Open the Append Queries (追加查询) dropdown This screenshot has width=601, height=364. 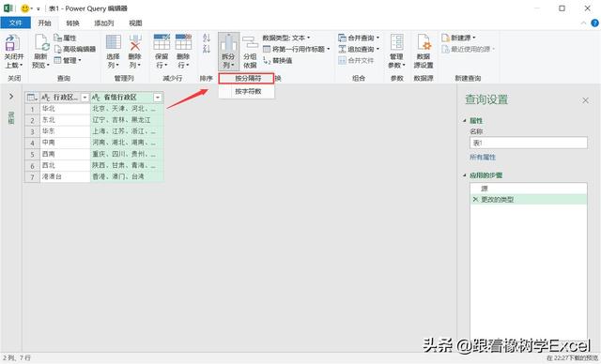359,49
